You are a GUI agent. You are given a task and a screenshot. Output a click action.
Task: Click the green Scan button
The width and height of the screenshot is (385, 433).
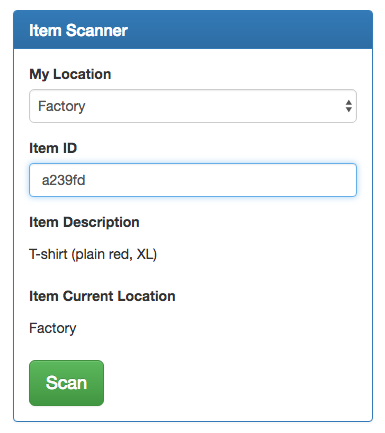point(66,383)
